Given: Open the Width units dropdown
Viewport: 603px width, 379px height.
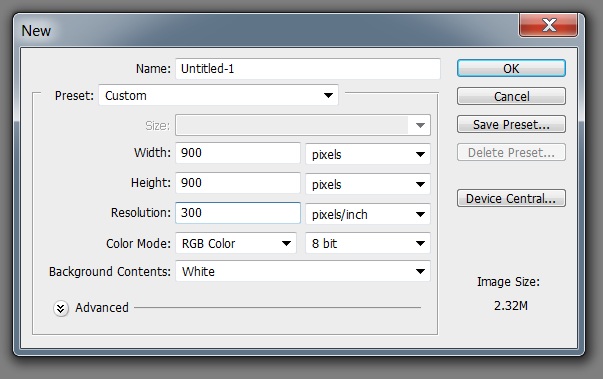Looking at the screenshot, I should (x=368, y=154).
